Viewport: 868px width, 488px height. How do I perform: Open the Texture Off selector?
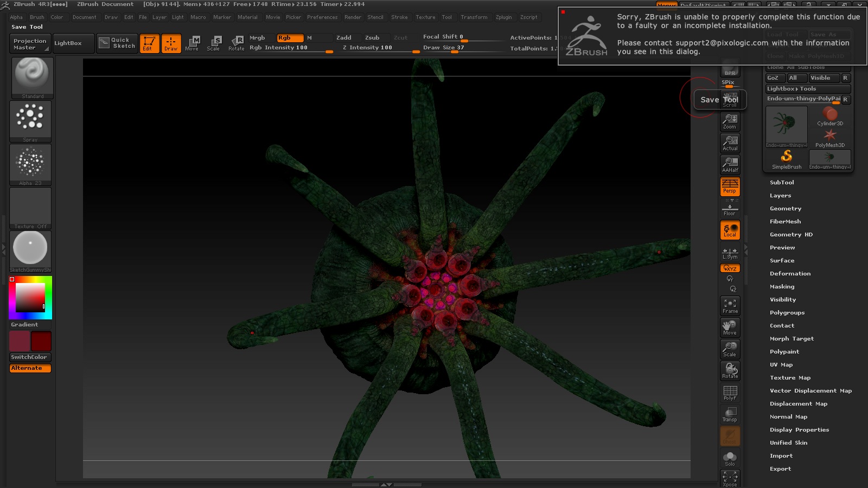30,208
